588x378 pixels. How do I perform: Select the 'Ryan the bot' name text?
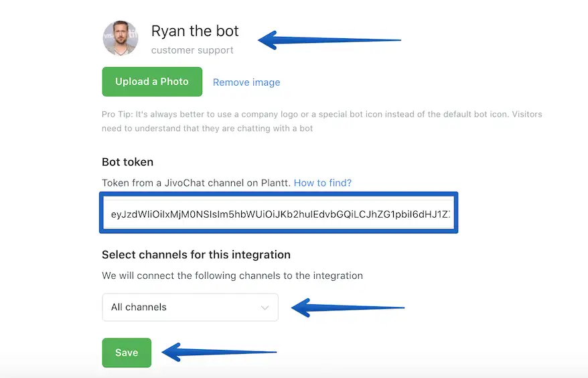pos(195,31)
